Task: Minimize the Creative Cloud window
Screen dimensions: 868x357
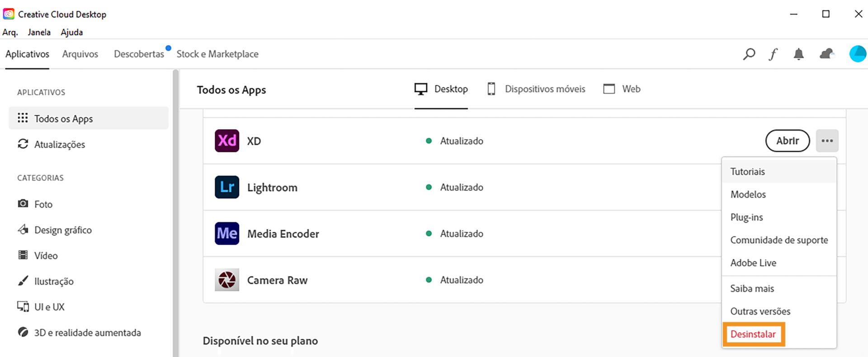Action: pyautogui.click(x=793, y=14)
